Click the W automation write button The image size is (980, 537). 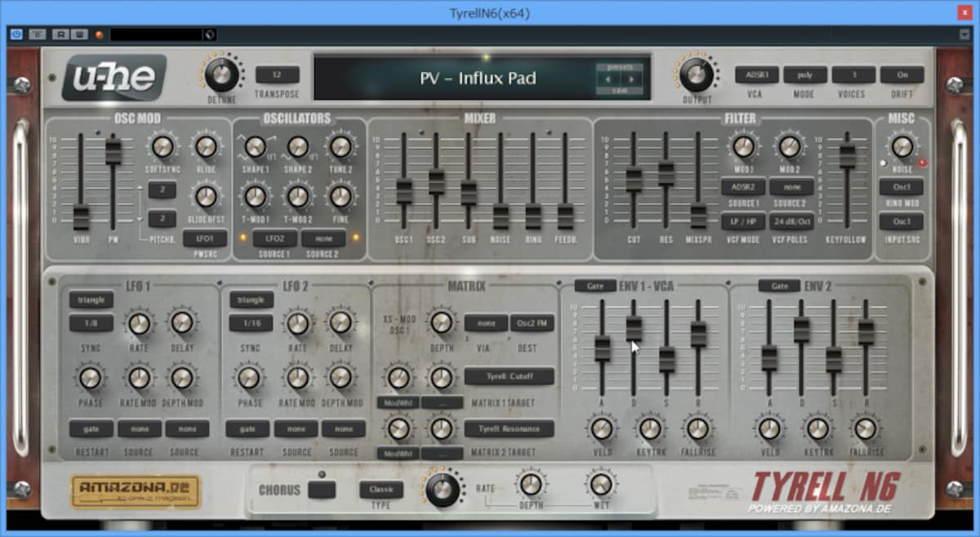click(x=78, y=34)
